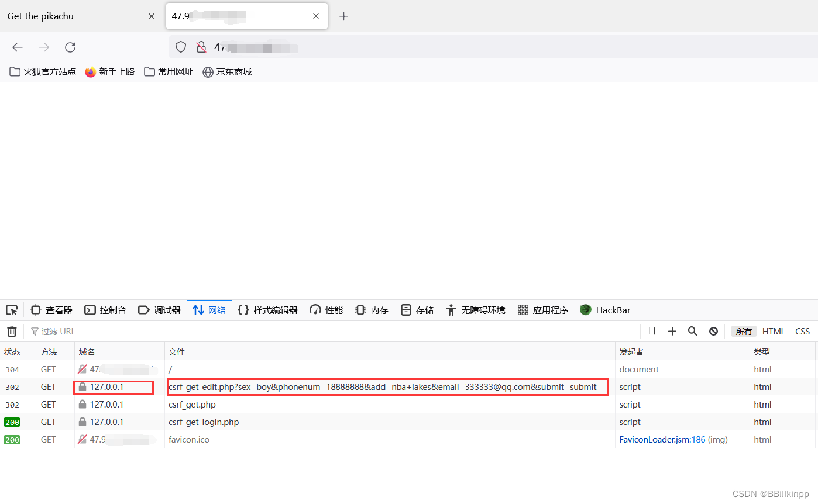Sort by 域名 column header
Screen dimensions: 818x504
pos(119,352)
